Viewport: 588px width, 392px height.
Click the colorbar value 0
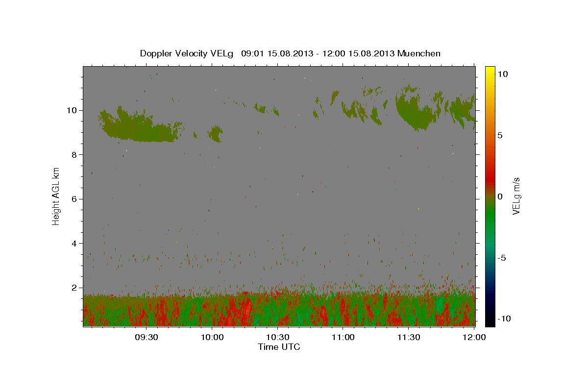coord(500,196)
